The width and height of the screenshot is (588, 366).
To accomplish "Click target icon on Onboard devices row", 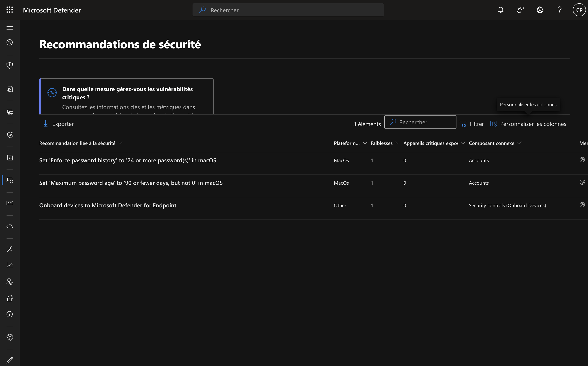I will [582, 204].
